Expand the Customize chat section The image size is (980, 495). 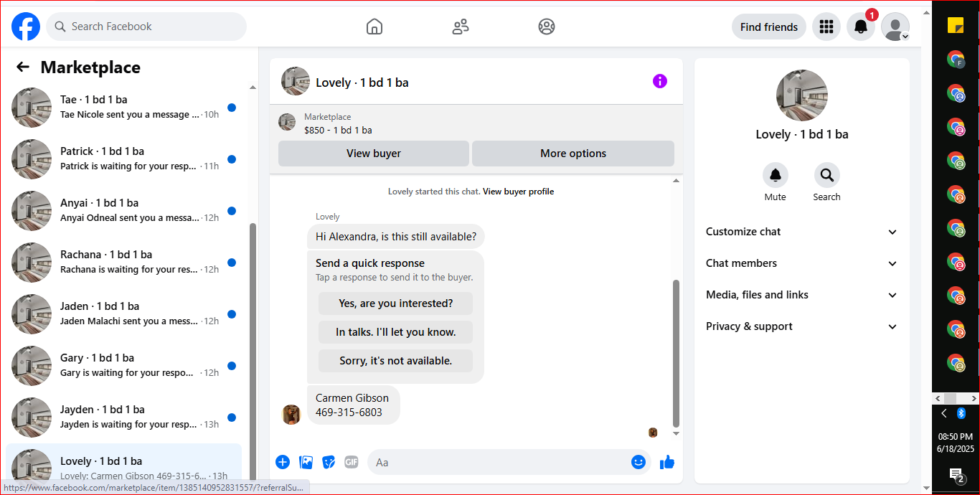(802, 232)
